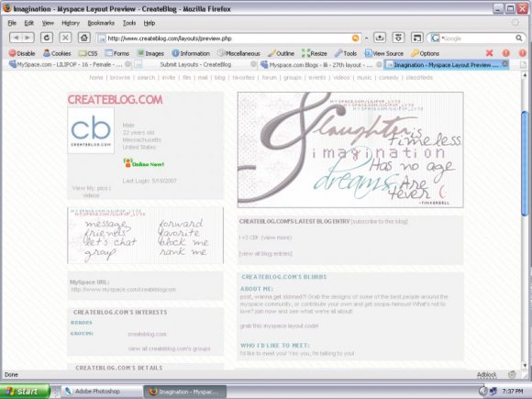Click the handwritten 'rank me' contact link
Image resolution: width=532 pixels, height=399 pixels.
[x=183, y=251]
